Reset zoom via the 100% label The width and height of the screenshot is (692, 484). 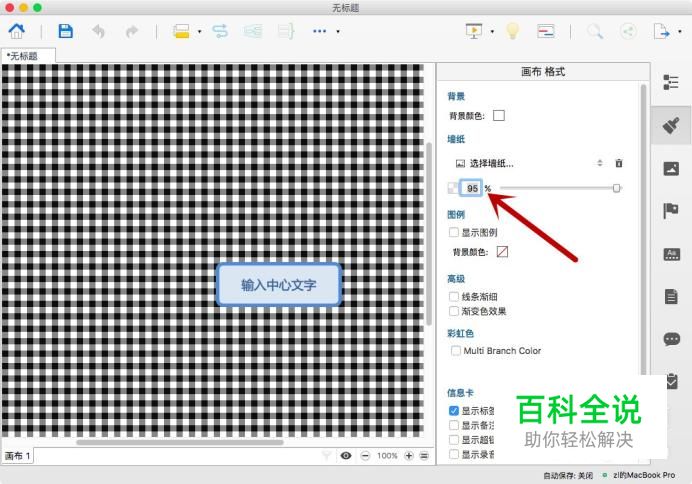click(387, 456)
